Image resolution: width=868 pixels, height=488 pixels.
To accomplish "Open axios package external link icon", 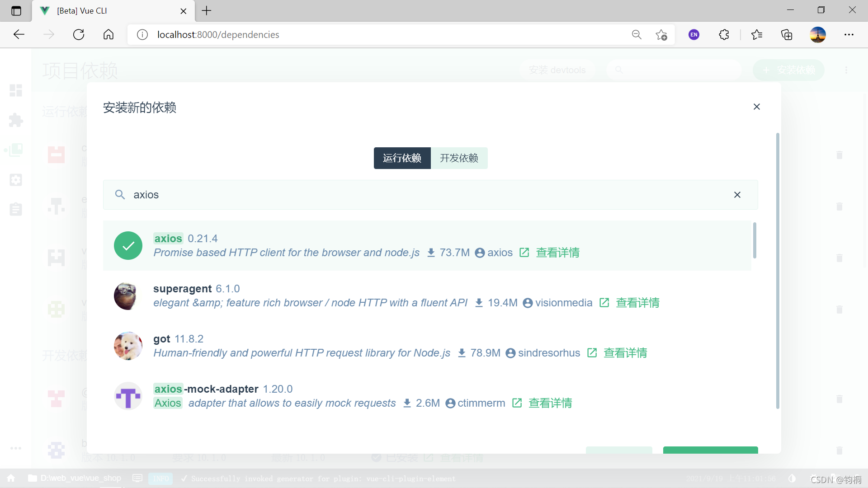I will 524,253.
